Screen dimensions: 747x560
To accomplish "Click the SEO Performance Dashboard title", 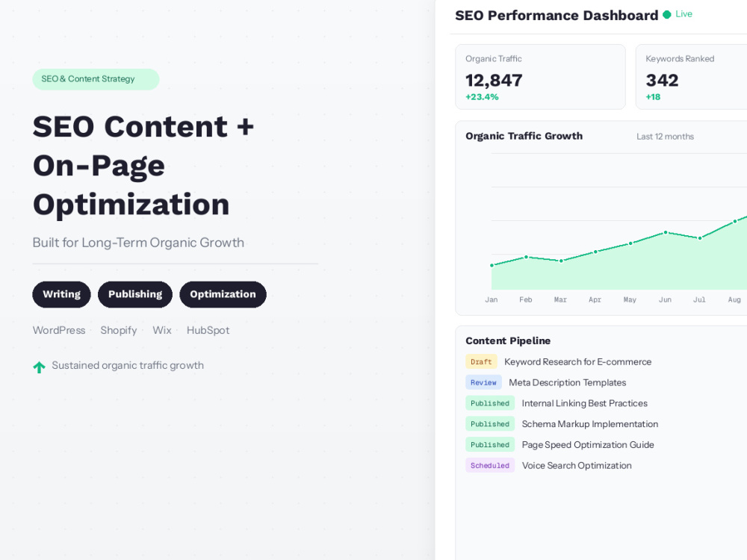I will tap(557, 15).
